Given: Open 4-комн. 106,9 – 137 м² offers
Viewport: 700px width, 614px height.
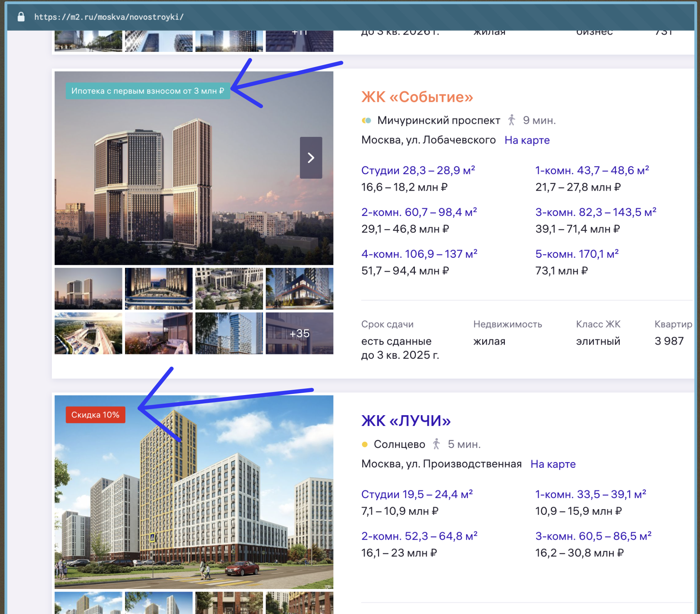Looking at the screenshot, I should pos(419,254).
